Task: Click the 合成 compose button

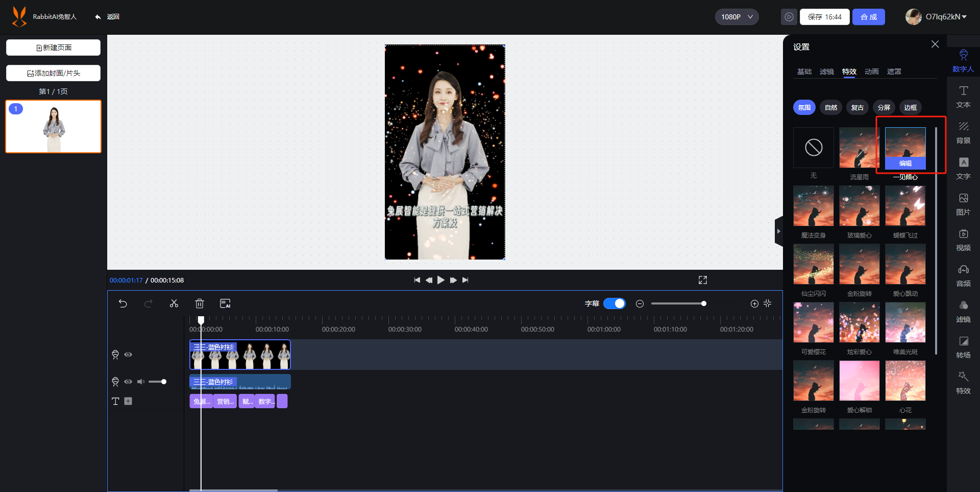Action: (869, 17)
